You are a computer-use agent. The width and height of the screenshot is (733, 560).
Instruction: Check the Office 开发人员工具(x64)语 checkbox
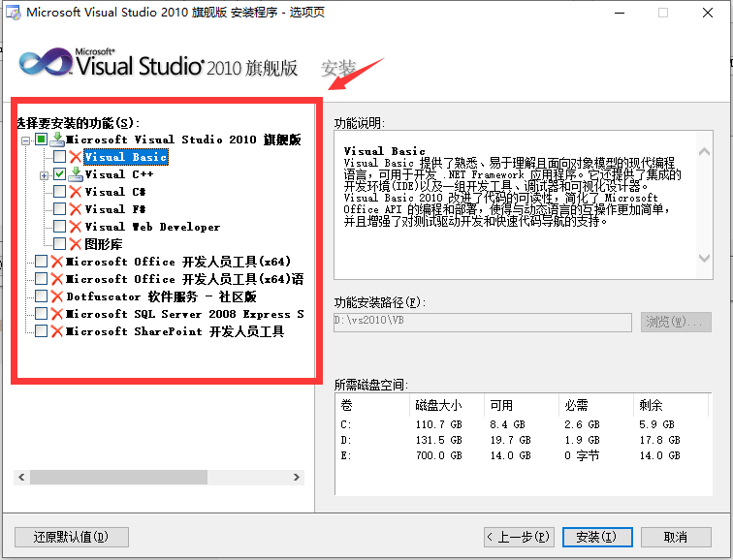click(41, 279)
